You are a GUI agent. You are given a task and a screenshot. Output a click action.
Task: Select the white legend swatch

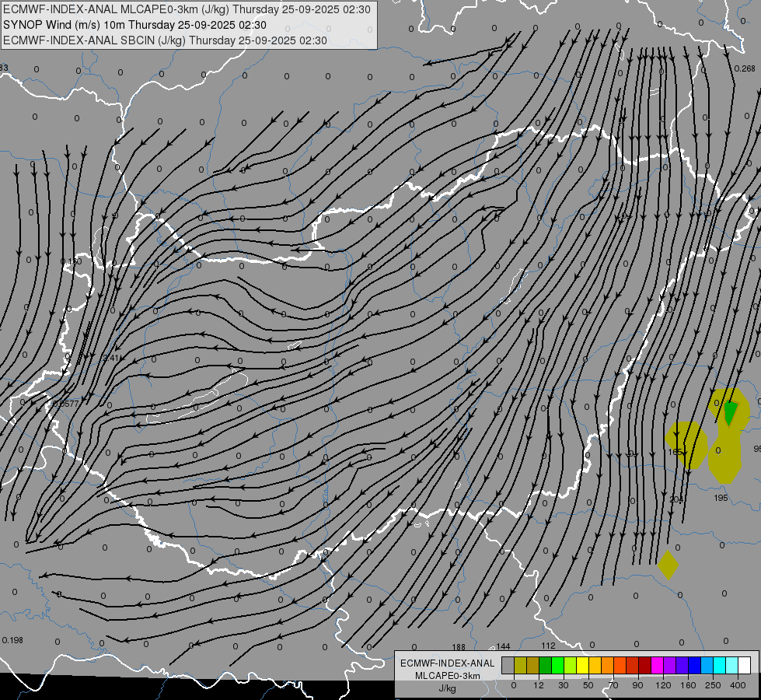[744, 665]
